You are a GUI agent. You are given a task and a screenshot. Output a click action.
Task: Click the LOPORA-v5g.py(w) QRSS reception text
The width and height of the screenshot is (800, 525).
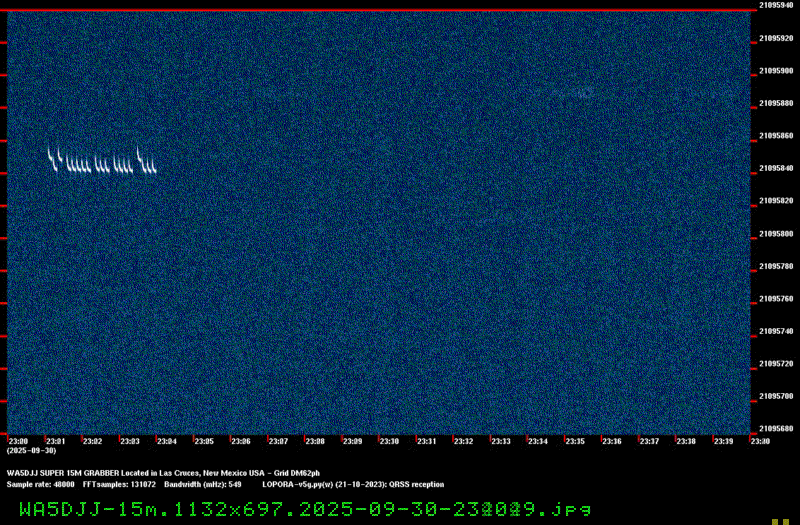(x=353, y=485)
